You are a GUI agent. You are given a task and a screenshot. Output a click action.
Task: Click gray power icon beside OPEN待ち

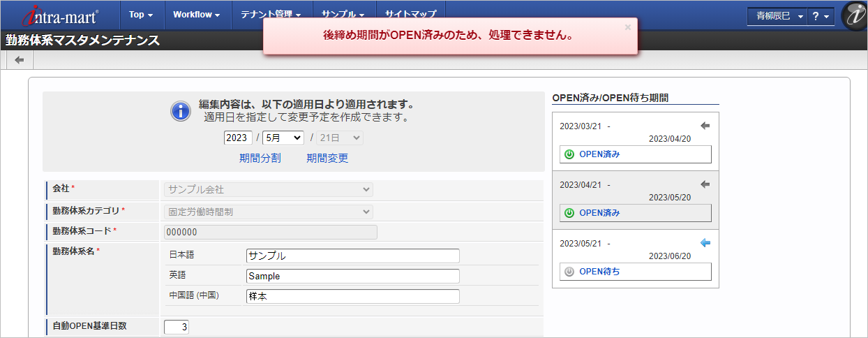569,272
